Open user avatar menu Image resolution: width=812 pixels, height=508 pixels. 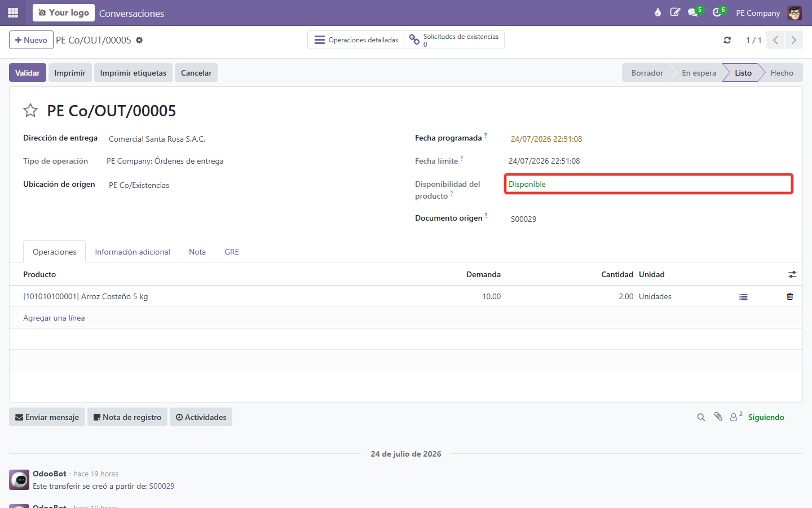(x=795, y=12)
